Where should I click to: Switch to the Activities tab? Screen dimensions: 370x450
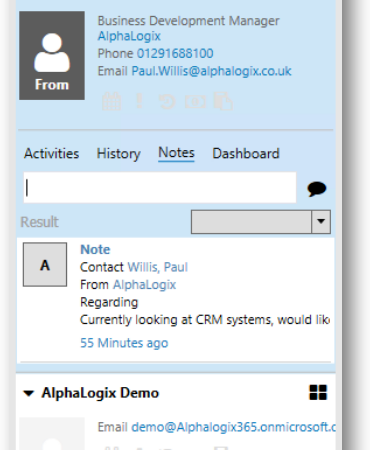52,154
